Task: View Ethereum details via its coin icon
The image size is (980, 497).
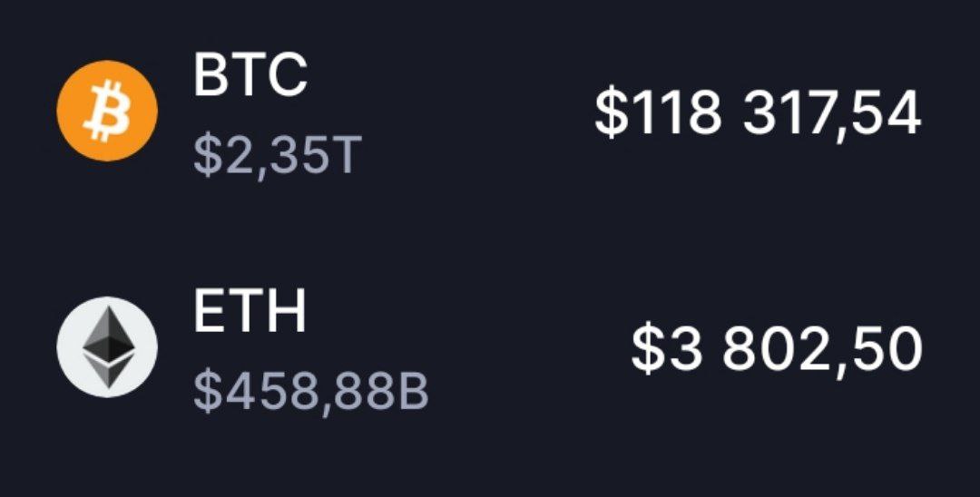Action: [x=107, y=346]
